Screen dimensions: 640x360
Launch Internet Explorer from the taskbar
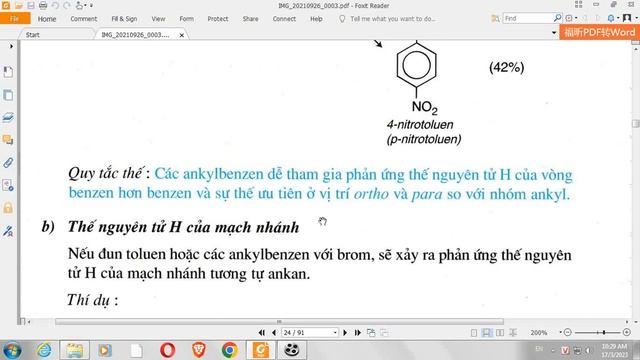tap(44, 350)
